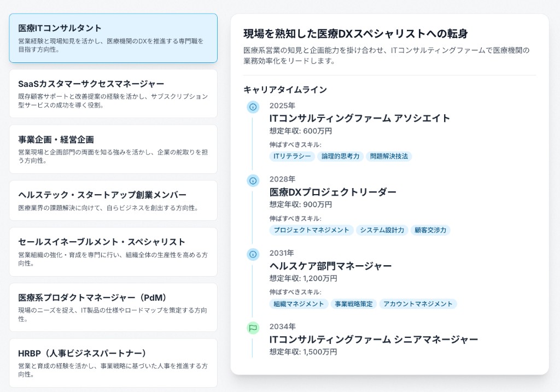
Task: Click the 顧客交渉力 skill tag
Action: (x=431, y=230)
